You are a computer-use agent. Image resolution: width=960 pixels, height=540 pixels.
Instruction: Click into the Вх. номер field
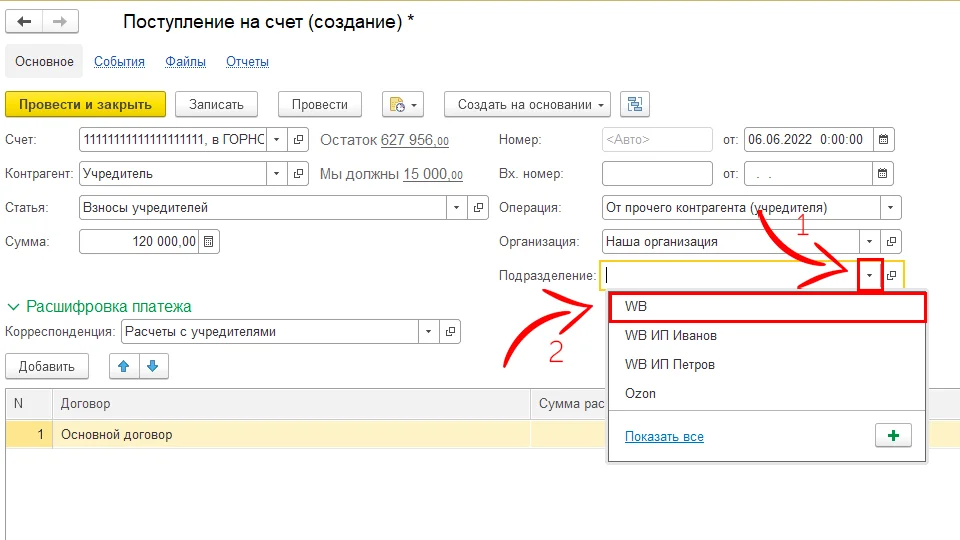click(656, 174)
